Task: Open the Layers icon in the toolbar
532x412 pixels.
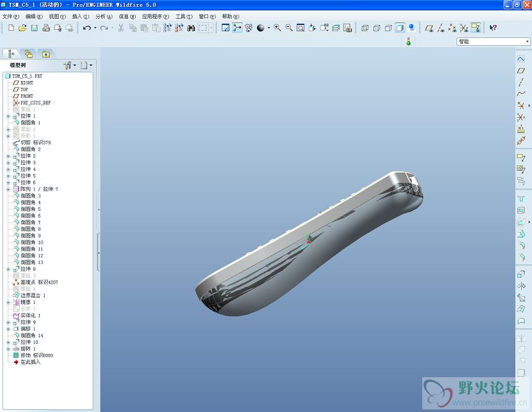Action: click(336, 28)
